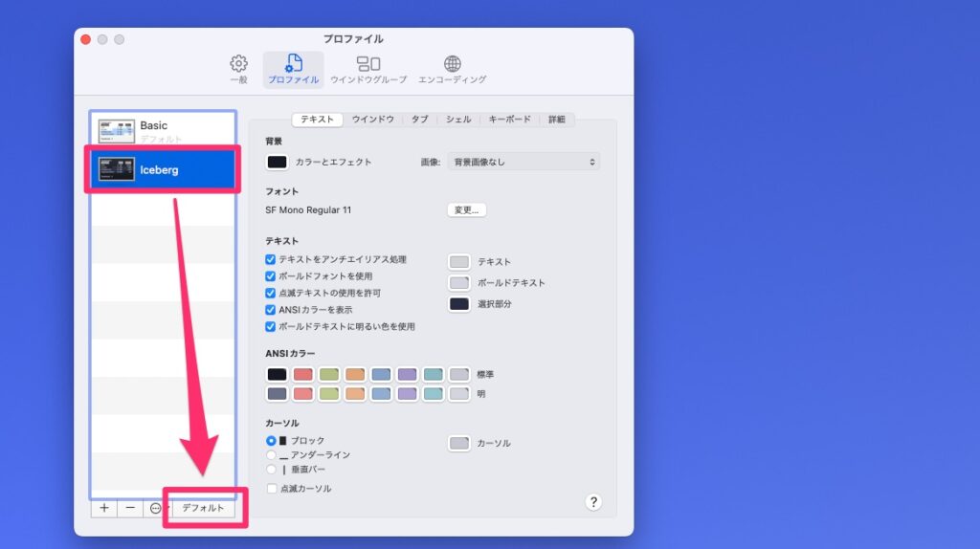The height and width of the screenshot is (549, 980).
Task: Open the エンコーディング globe icon
Action: (x=452, y=64)
